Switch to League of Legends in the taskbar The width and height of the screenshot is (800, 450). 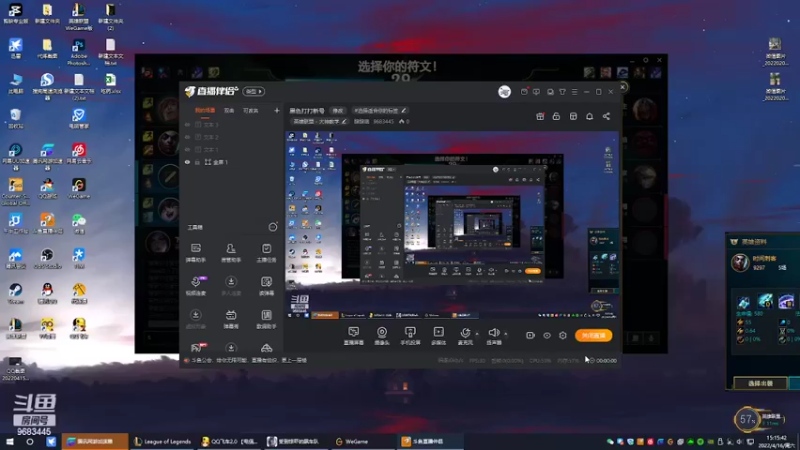point(163,441)
